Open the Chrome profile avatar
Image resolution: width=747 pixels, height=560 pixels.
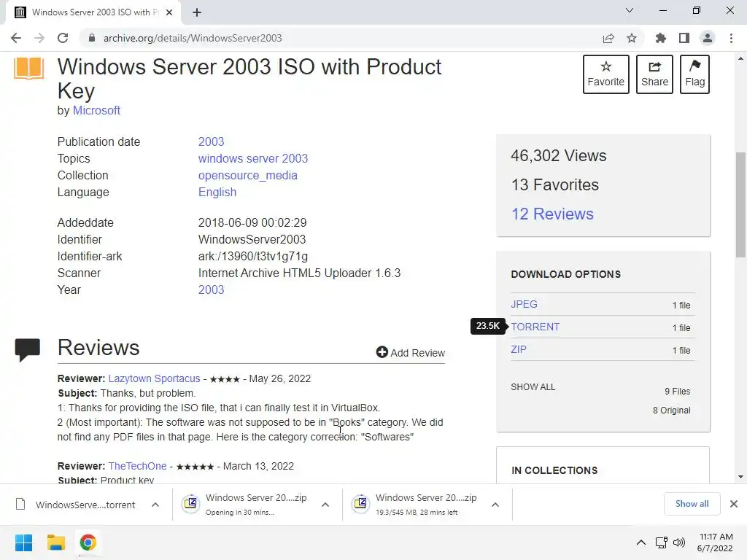tap(708, 38)
